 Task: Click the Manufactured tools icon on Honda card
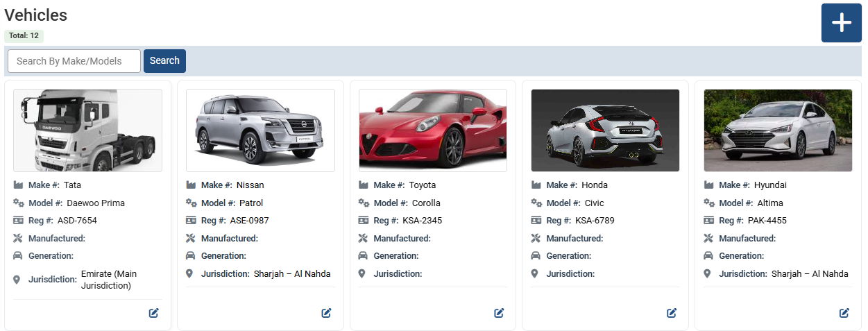536,239
